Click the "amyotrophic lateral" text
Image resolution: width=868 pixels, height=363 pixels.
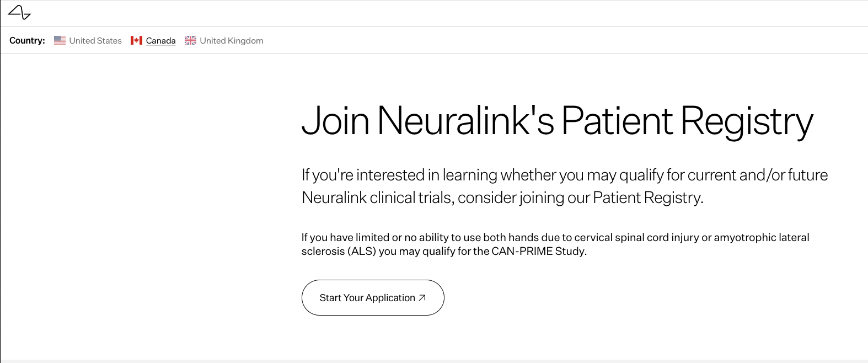762,237
